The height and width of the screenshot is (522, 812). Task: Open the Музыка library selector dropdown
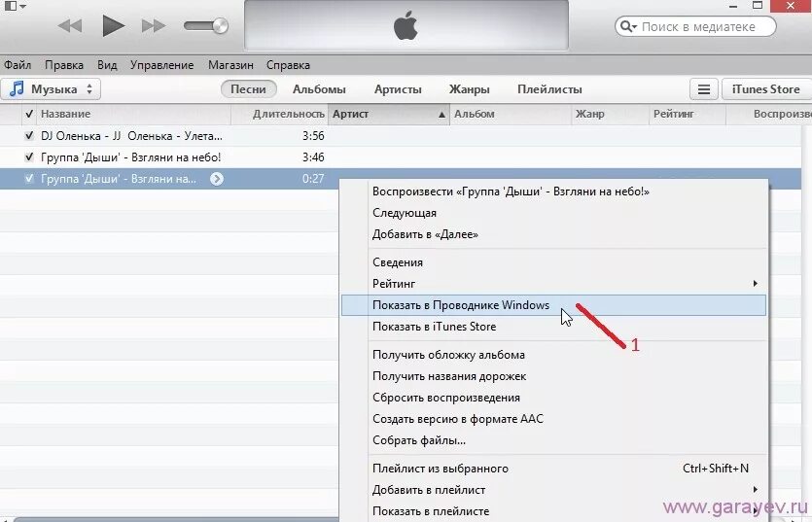point(51,89)
